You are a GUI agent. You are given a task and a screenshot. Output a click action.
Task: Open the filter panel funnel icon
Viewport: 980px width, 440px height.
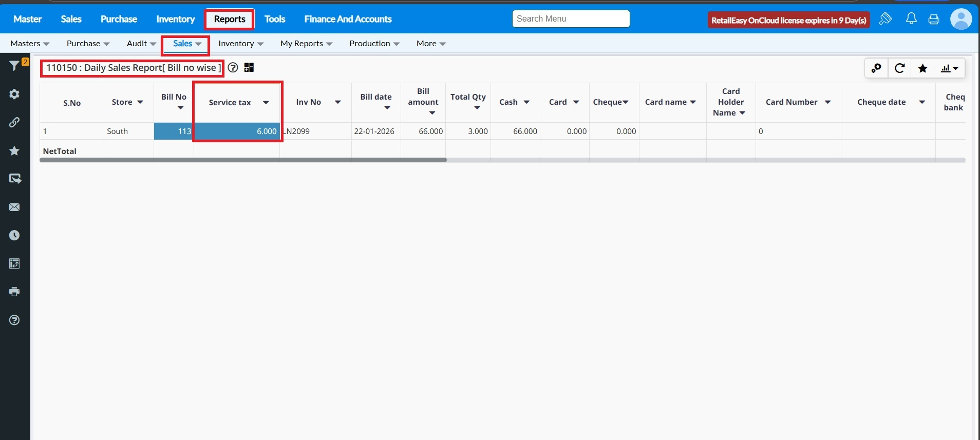click(x=14, y=65)
